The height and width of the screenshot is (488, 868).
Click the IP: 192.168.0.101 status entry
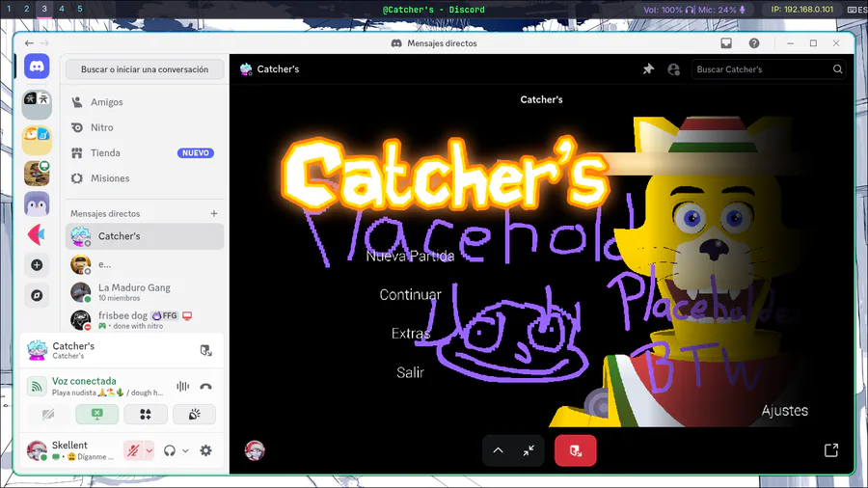pyautogui.click(x=802, y=10)
